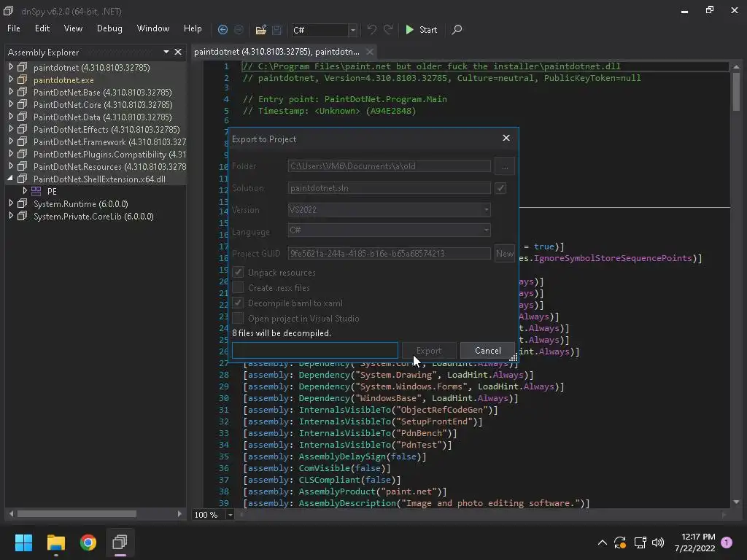
Task: Click the open assembly folder icon
Action: 260,30
